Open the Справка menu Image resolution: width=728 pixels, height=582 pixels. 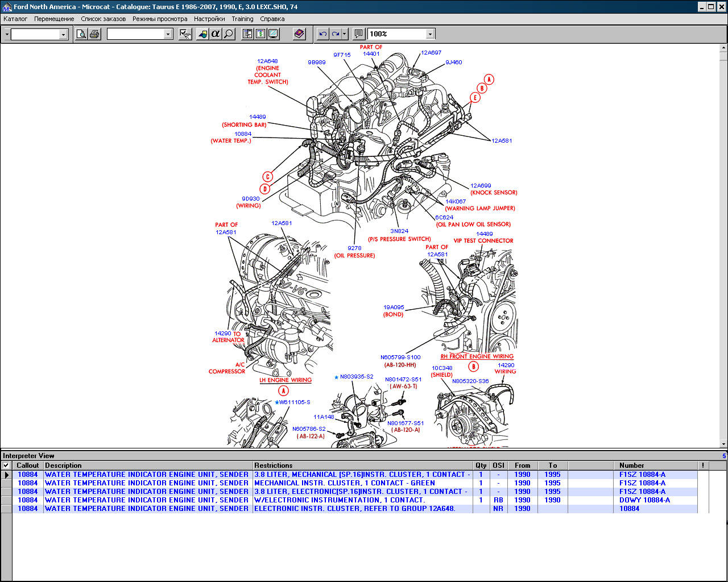pyautogui.click(x=272, y=19)
